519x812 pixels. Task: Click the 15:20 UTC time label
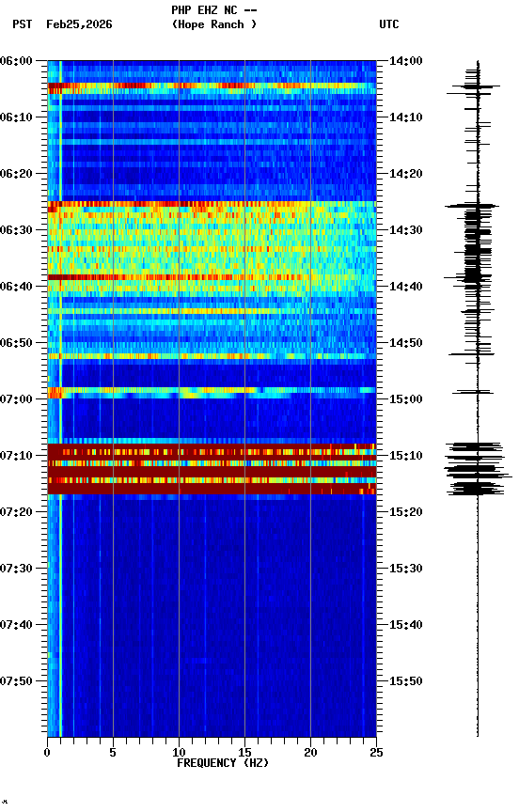[x=406, y=512]
